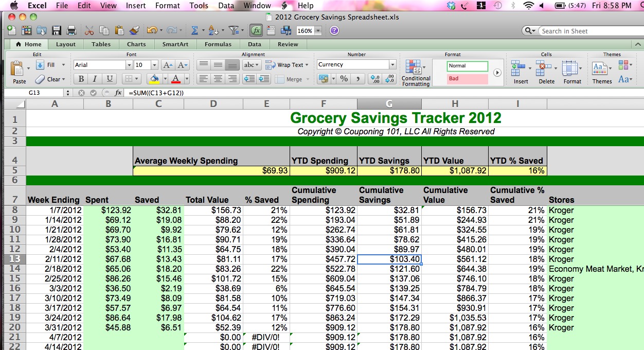Toggle underline formatting

109,79
